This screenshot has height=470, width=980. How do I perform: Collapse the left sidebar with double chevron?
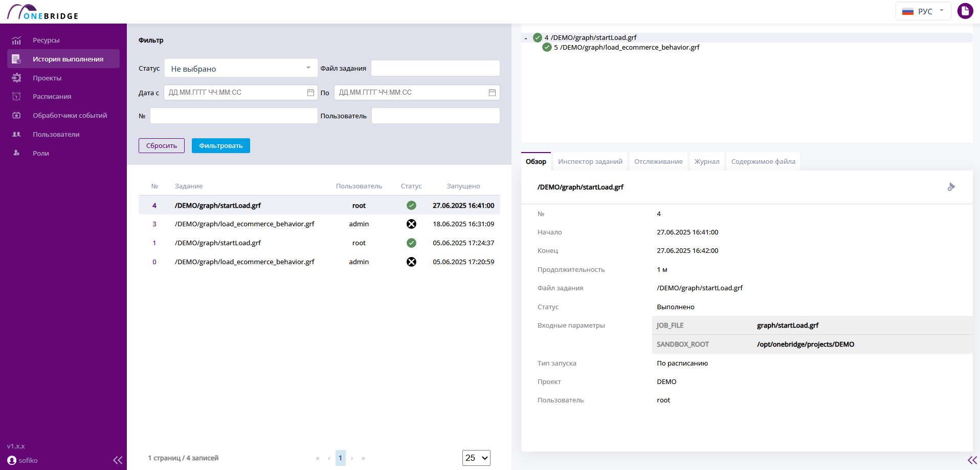[x=118, y=460]
